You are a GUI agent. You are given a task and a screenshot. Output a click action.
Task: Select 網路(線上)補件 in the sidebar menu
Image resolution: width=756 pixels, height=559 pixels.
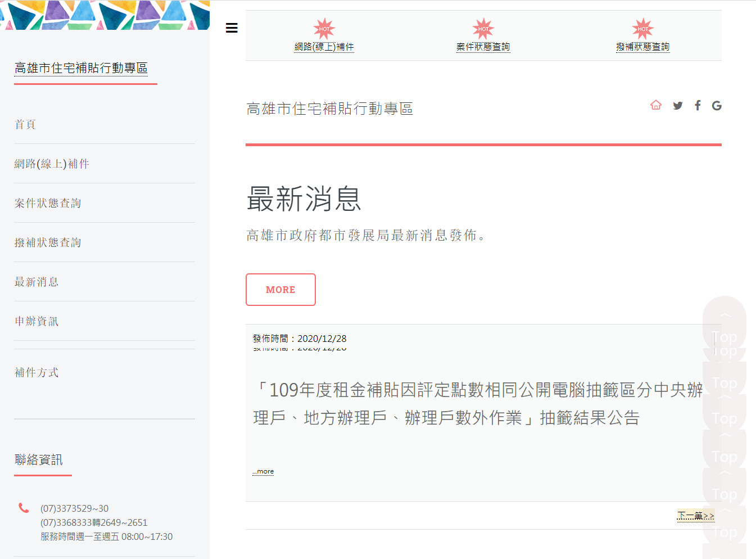52,164
